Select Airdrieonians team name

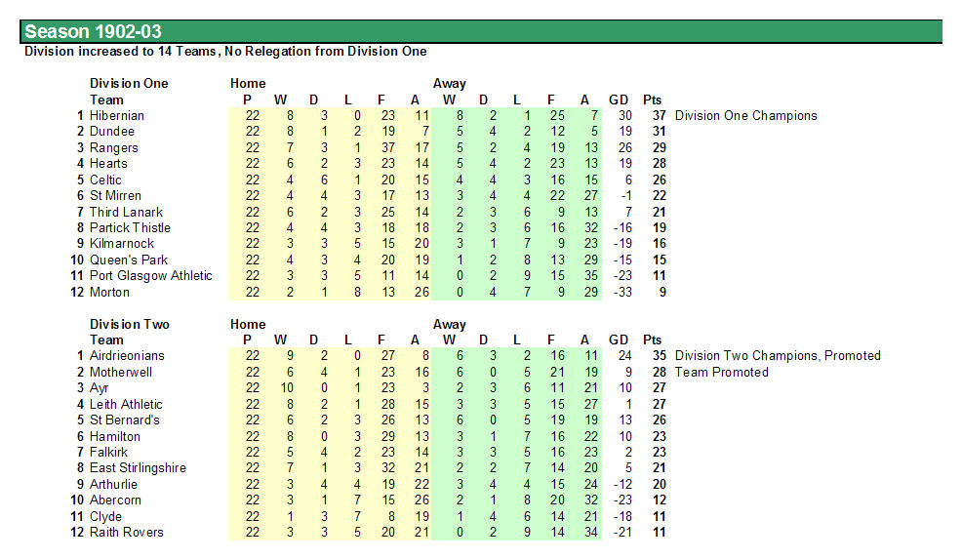click(x=127, y=356)
